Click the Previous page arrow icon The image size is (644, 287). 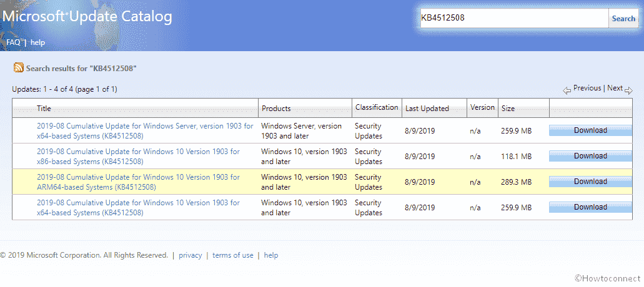point(567,90)
